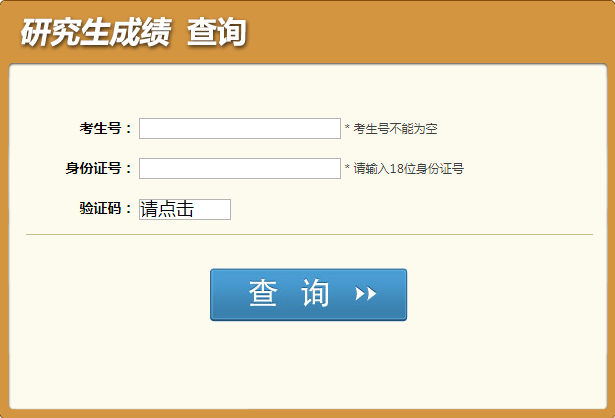Image resolution: width=615 pixels, height=418 pixels.
Task: Click the 验证码 field showing 请点击
Action: click(185, 209)
